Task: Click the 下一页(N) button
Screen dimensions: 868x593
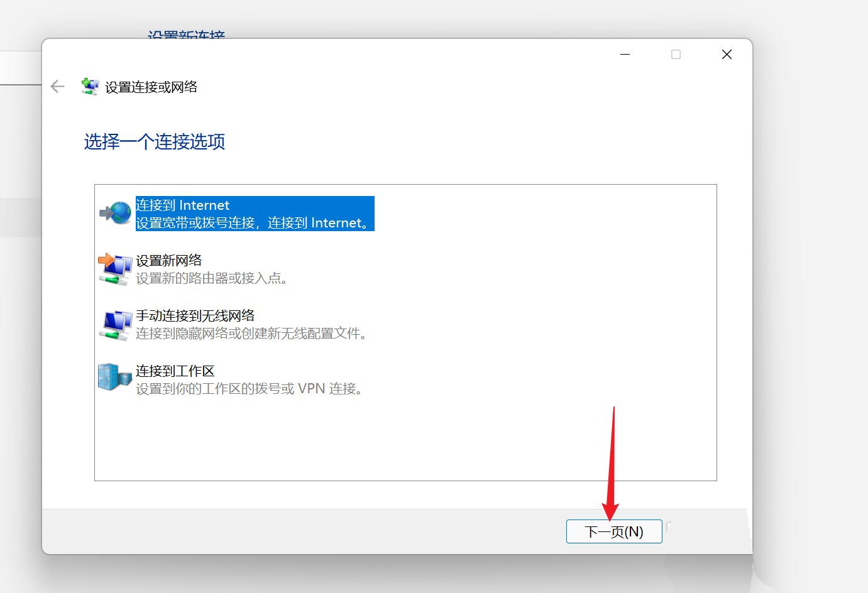Action: pos(613,531)
